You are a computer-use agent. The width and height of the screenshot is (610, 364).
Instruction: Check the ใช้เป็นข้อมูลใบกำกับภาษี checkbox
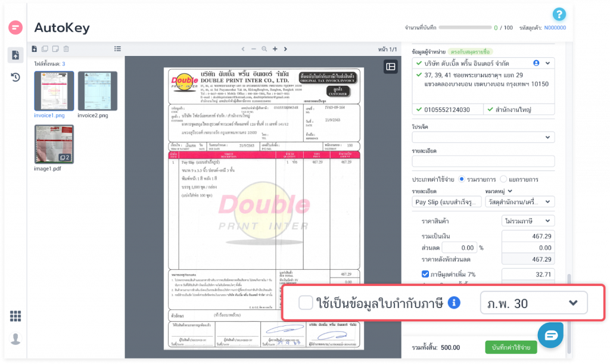click(306, 303)
